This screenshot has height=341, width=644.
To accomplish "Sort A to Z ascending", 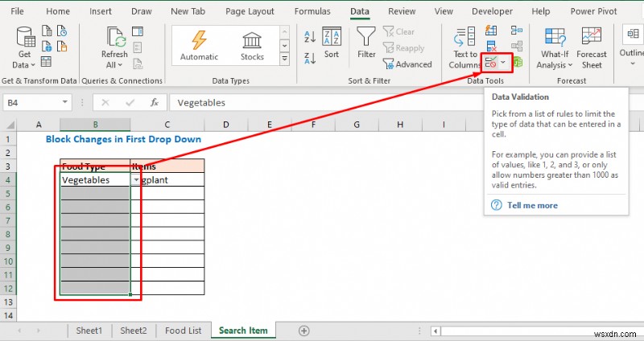I will click(x=310, y=37).
